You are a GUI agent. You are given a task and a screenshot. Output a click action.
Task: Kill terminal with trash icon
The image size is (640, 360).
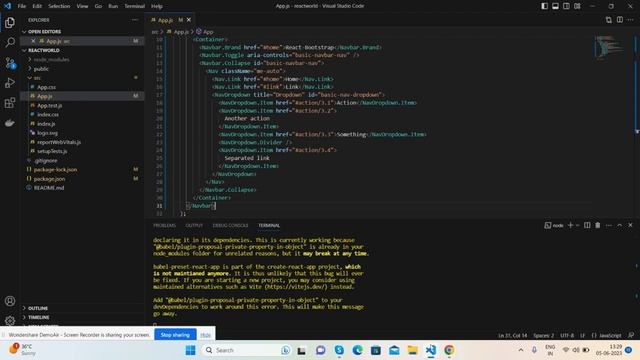click(x=598, y=225)
